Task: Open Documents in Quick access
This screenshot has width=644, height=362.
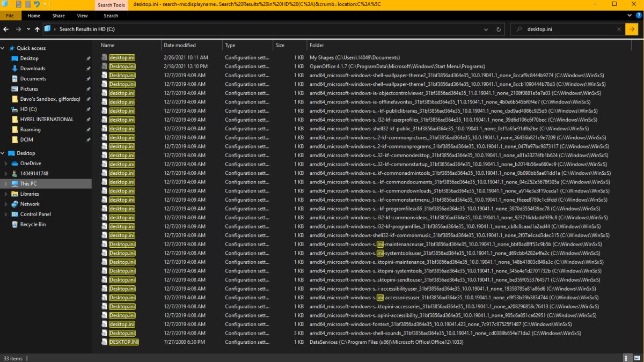Action: coord(33,78)
